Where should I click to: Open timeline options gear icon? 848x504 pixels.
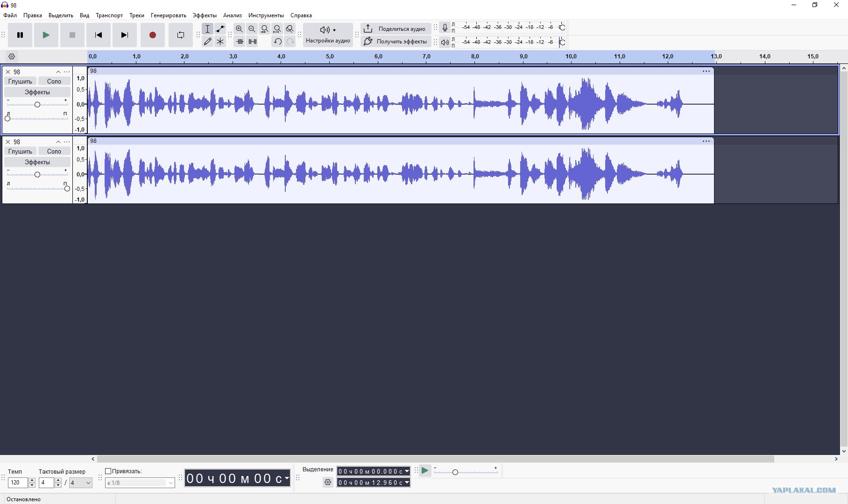[12, 56]
